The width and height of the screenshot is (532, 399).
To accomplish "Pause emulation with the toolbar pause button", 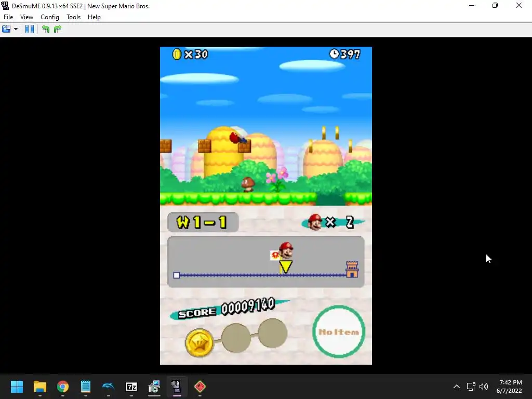I will point(30,29).
